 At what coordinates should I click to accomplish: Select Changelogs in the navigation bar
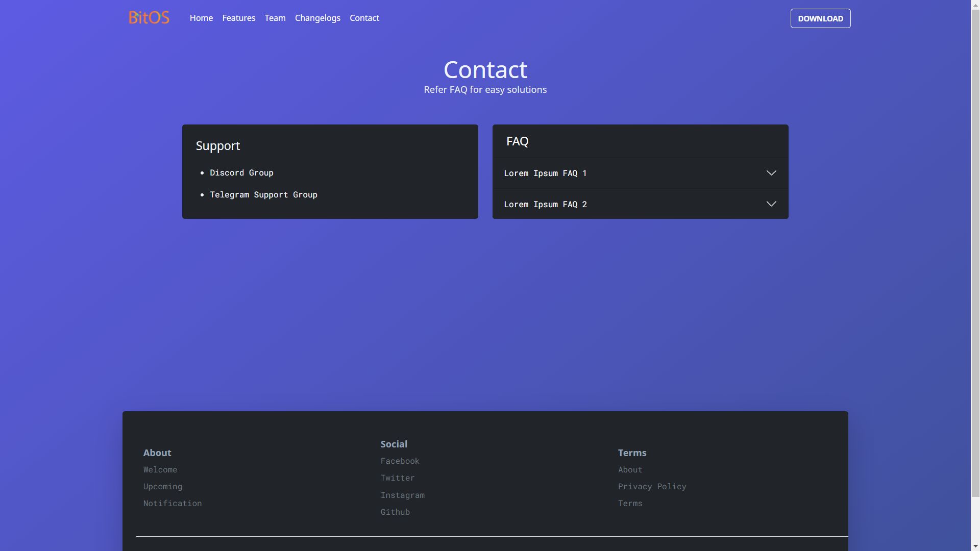pyautogui.click(x=317, y=18)
